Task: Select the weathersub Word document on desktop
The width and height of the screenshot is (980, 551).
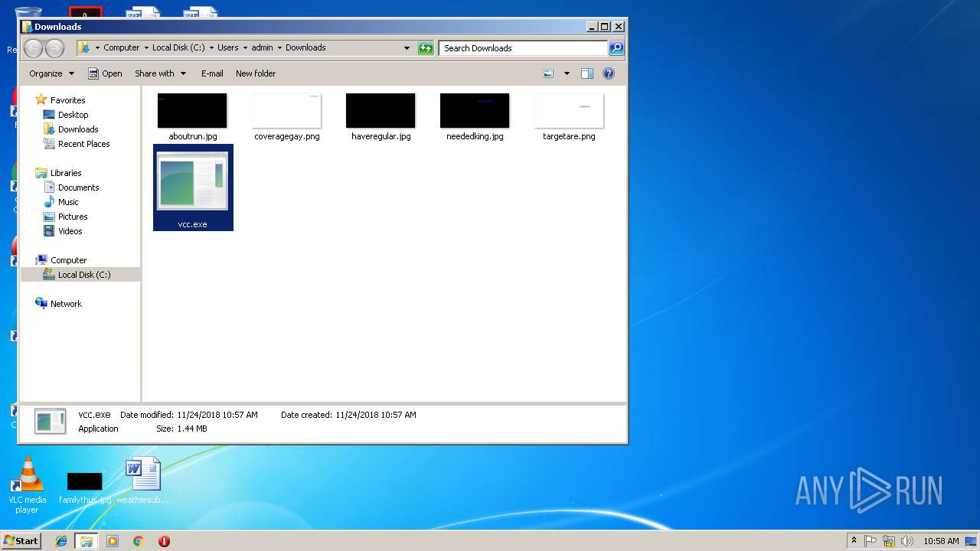Action: coord(143,481)
